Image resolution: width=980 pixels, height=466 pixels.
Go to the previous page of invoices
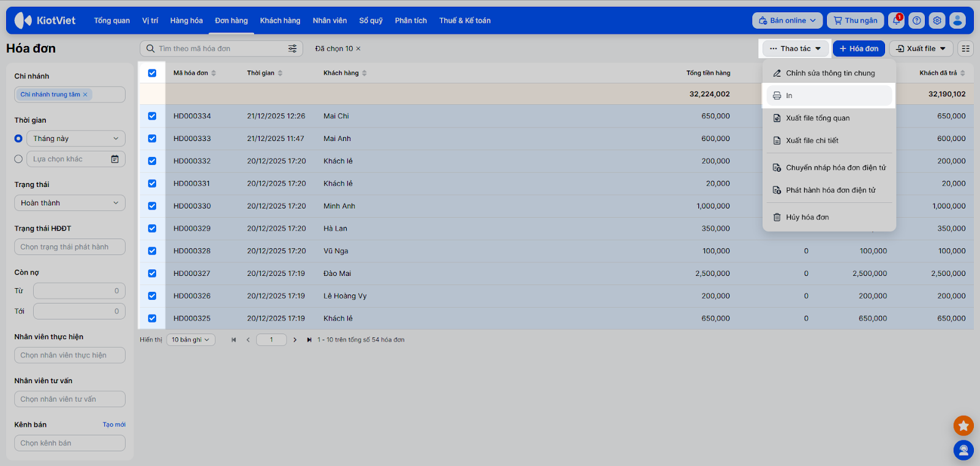click(248, 340)
